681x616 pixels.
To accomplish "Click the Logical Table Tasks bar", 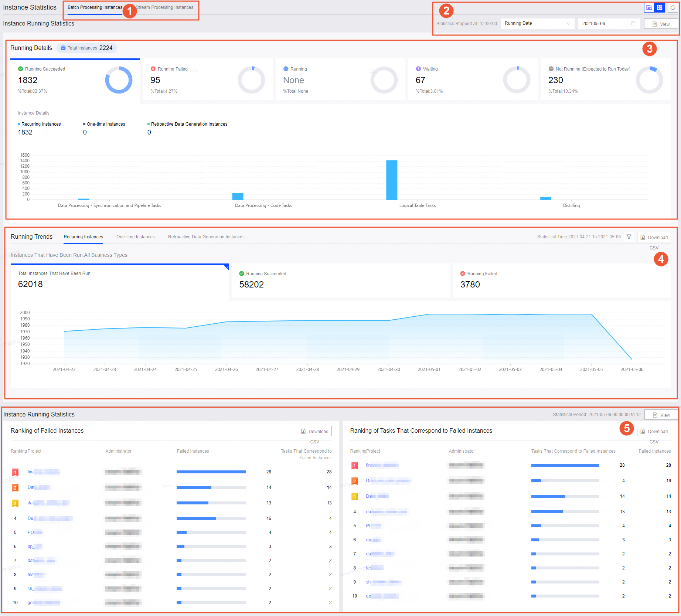I will coord(392,180).
